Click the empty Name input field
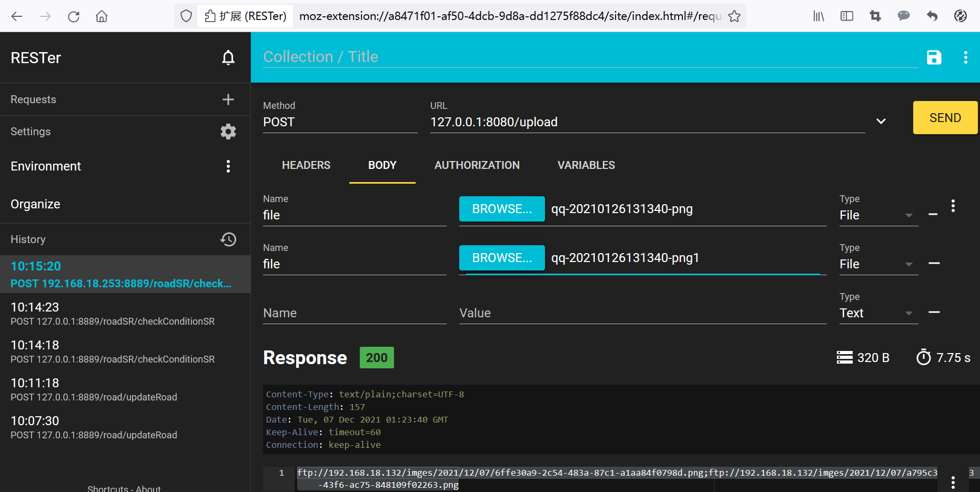 [355, 313]
